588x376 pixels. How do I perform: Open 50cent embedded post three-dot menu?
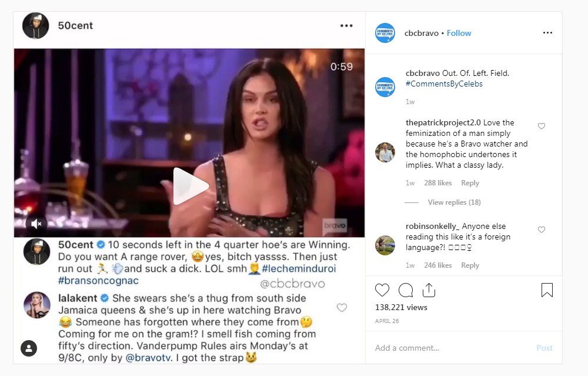click(346, 25)
